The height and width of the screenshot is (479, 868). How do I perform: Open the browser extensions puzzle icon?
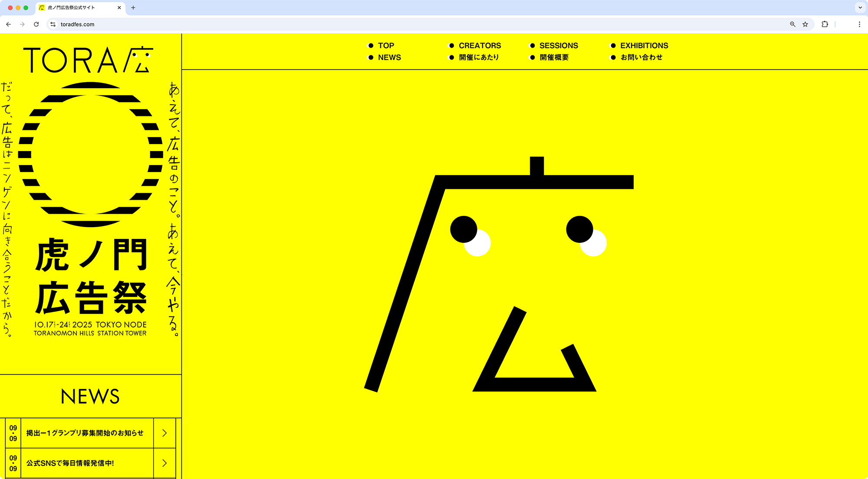[825, 24]
